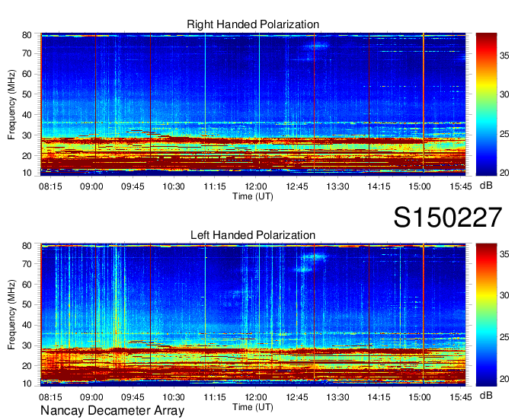This screenshot has height=420, width=518.
Task: Click 14:15 time tick under Left Handed plot
Action: [379, 397]
